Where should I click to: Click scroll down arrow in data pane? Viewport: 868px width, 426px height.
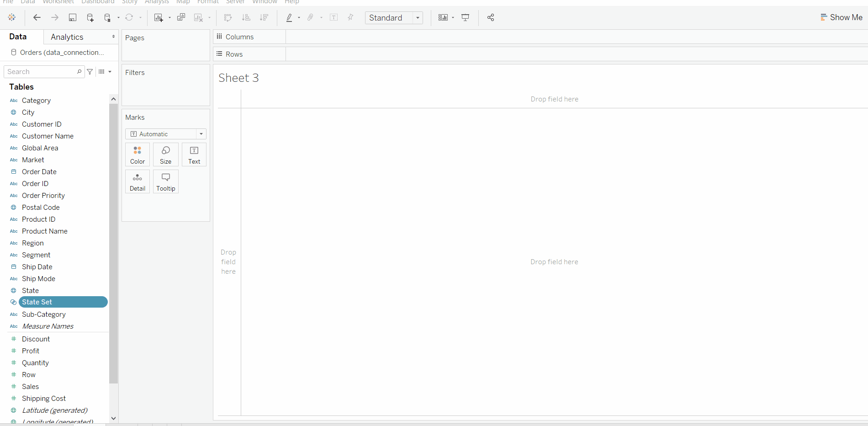[x=114, y=418]
